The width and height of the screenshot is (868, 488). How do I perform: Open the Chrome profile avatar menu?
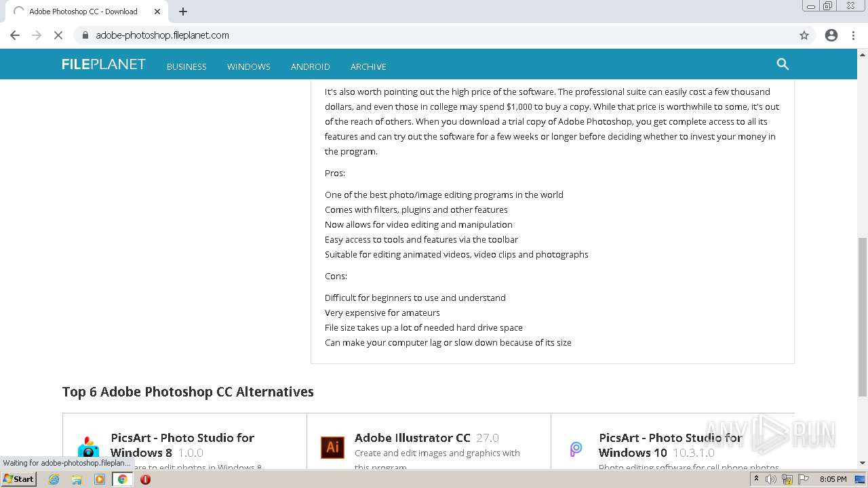coord(831,35)
